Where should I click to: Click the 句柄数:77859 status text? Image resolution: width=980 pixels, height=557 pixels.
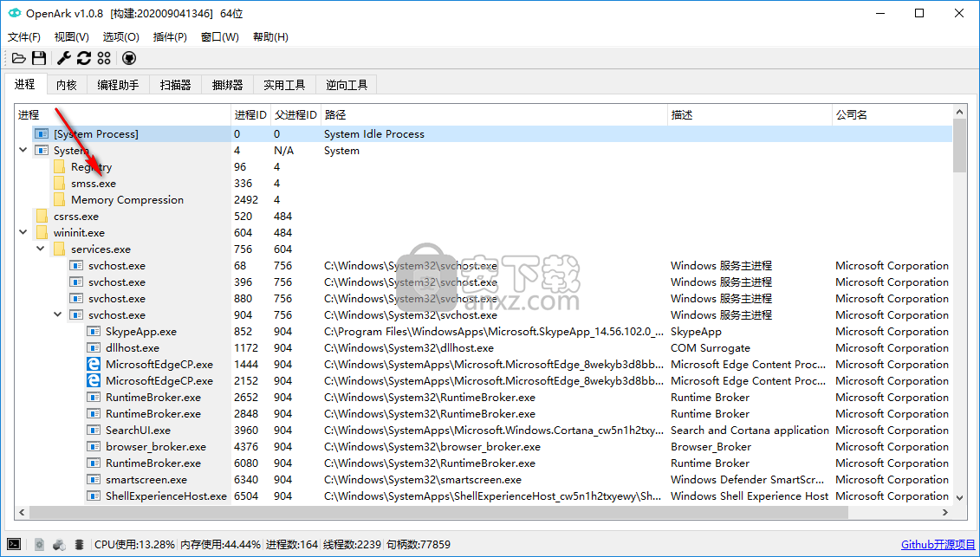pyautogui.click(x=419, y=545)
